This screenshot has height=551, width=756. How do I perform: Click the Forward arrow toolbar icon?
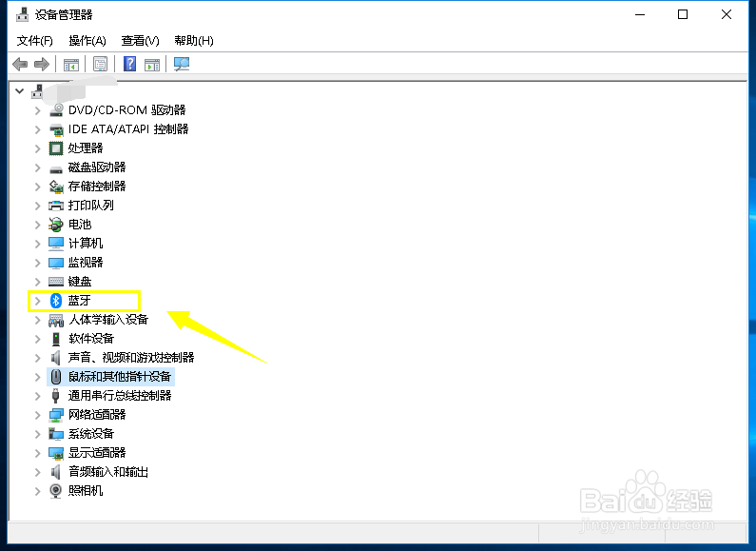tap(42, 64)
